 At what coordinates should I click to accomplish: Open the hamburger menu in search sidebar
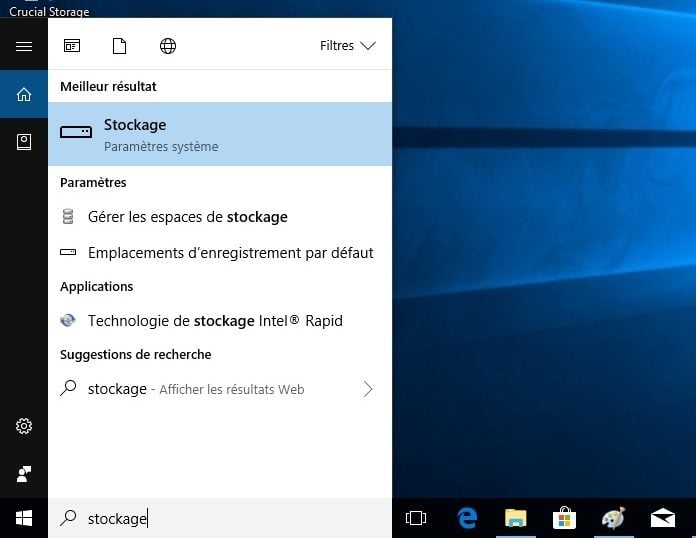[x=24, y=46]
